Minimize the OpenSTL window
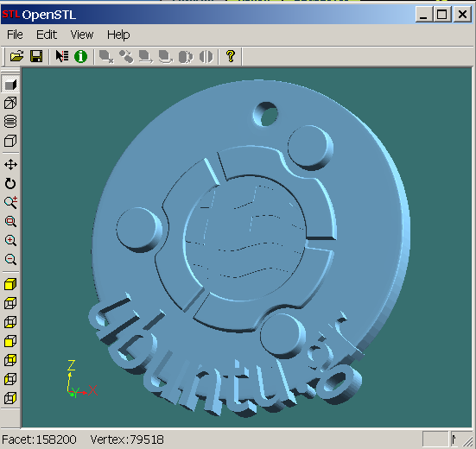Image resolution: width=476 pixels, height=449 pixels. pos(424,15)
